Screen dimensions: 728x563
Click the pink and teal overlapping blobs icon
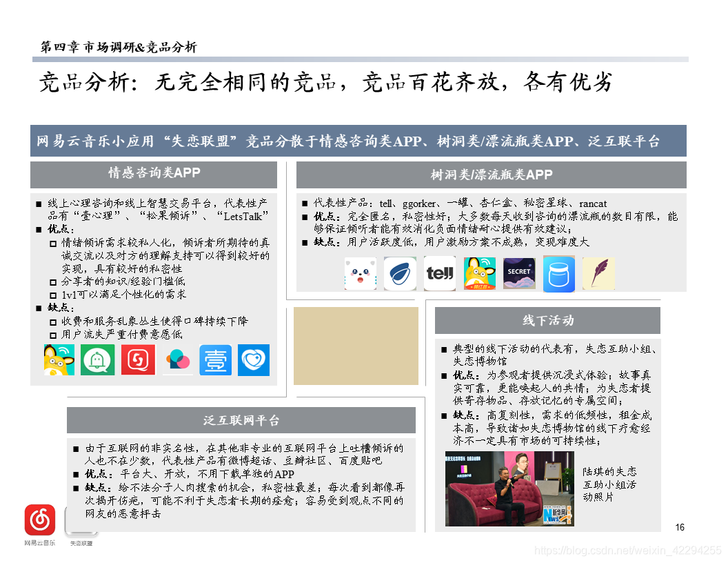[177, 359]
